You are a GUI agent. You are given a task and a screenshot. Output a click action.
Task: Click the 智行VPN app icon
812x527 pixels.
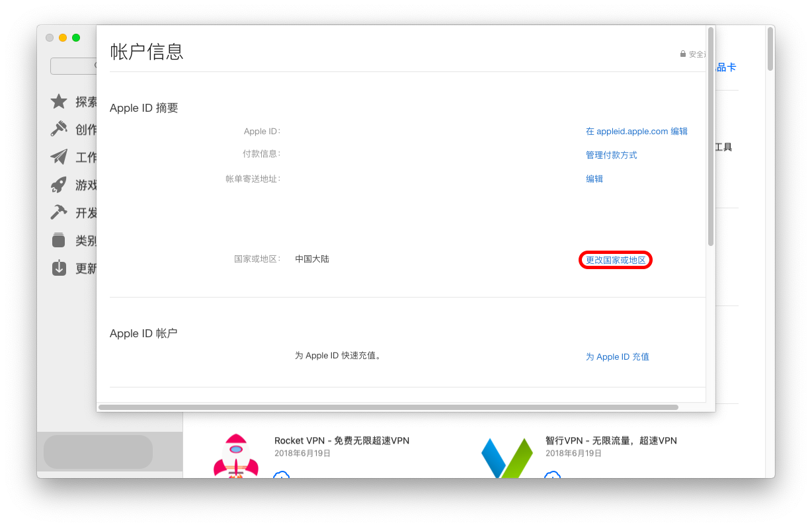pyautogui.click(x=507, y=458)
